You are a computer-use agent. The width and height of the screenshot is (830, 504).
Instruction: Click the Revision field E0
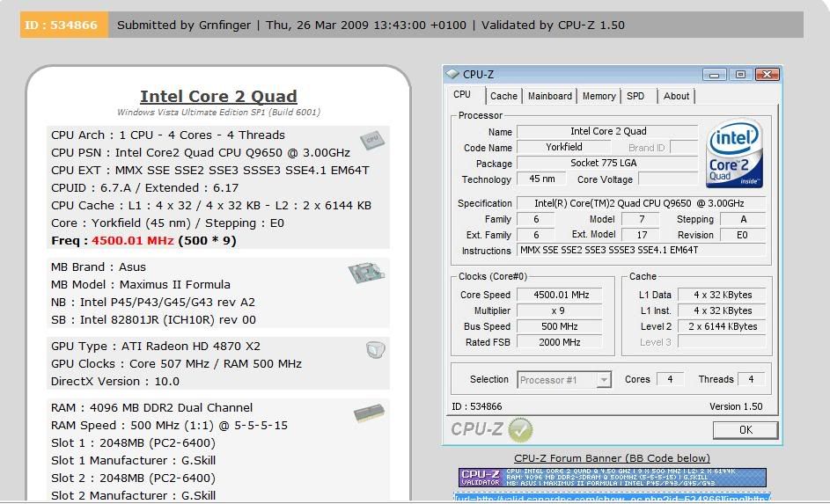point(743,235)
